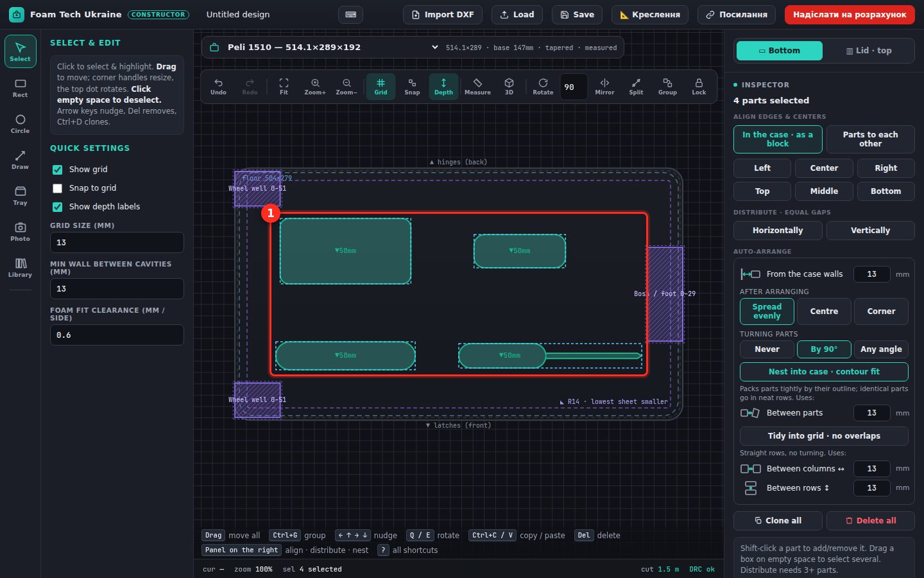This screenshot has width=924, height=578.
Task: Click the Redo toolbar icon
Action: pyautogui.click(x=250, y=87)
